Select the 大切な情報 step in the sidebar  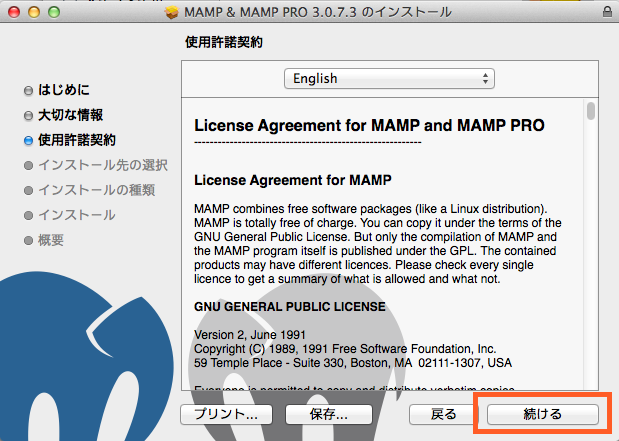click(x=70, y=115)
